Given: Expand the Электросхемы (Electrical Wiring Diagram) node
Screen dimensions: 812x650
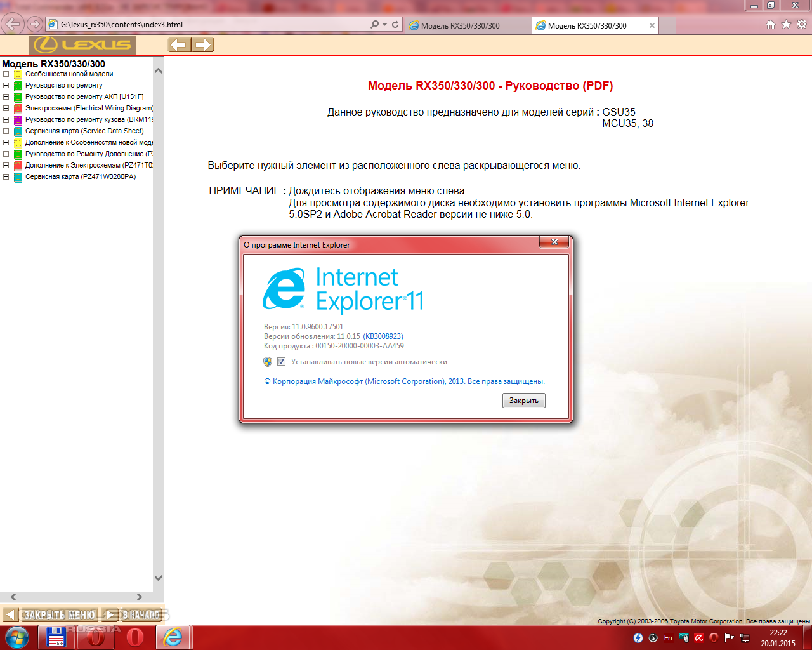Looking at the screenshot, I should coord(6,109).
